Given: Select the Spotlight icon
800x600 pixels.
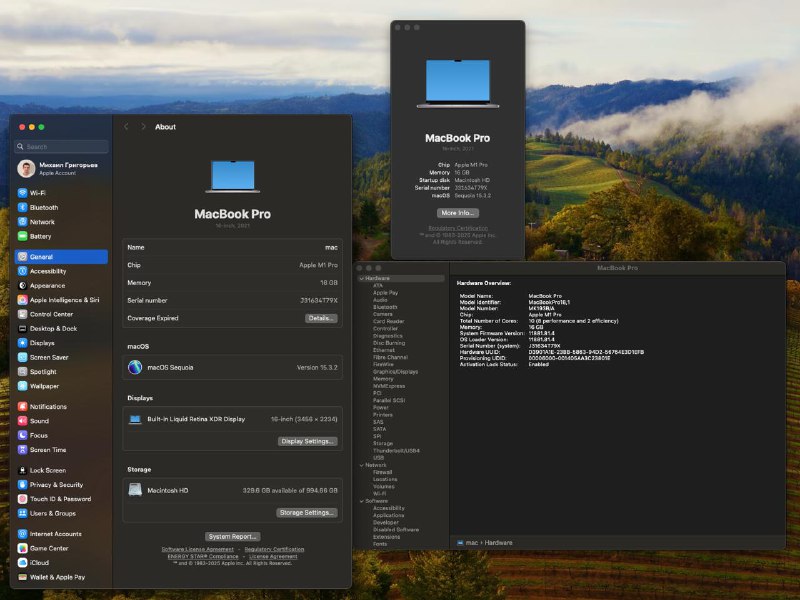Looking at the screenshot, I should point(22,371).
